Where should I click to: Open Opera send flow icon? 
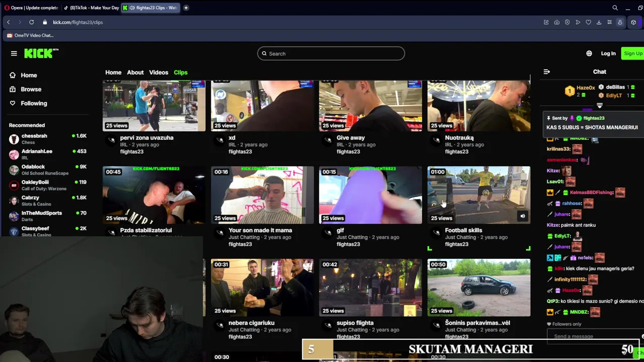[578, 22]
